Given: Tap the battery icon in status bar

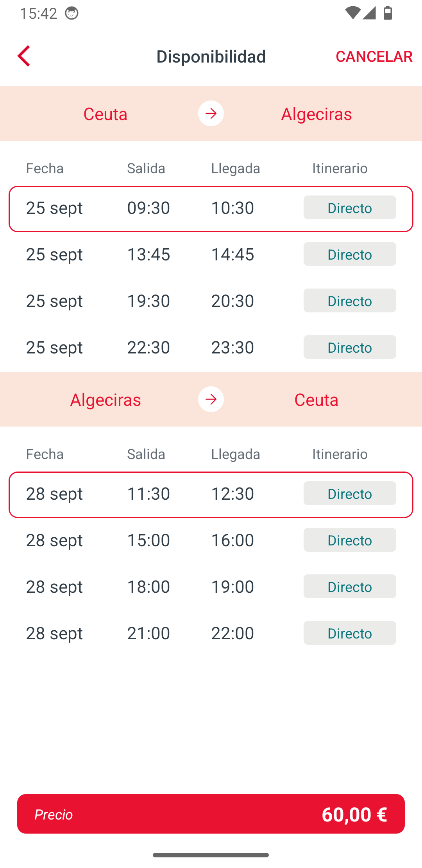Looking at the screenshot, I should click(x=388, y=13).
